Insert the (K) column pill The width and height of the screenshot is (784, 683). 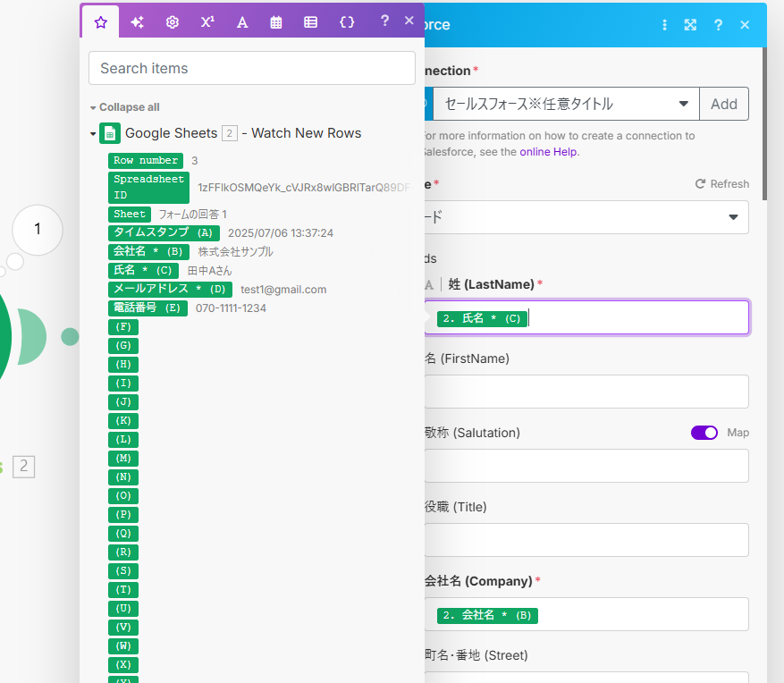click(x=123, y=420)
